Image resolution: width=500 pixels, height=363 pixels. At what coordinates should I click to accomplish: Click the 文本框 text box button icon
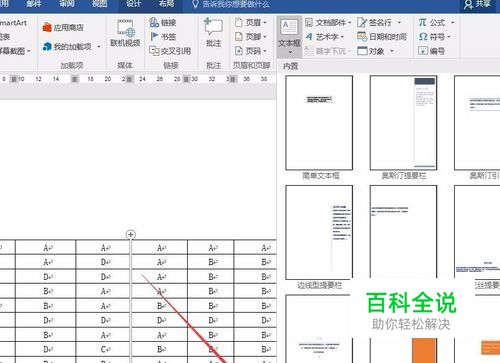click(x=289, y=27)
